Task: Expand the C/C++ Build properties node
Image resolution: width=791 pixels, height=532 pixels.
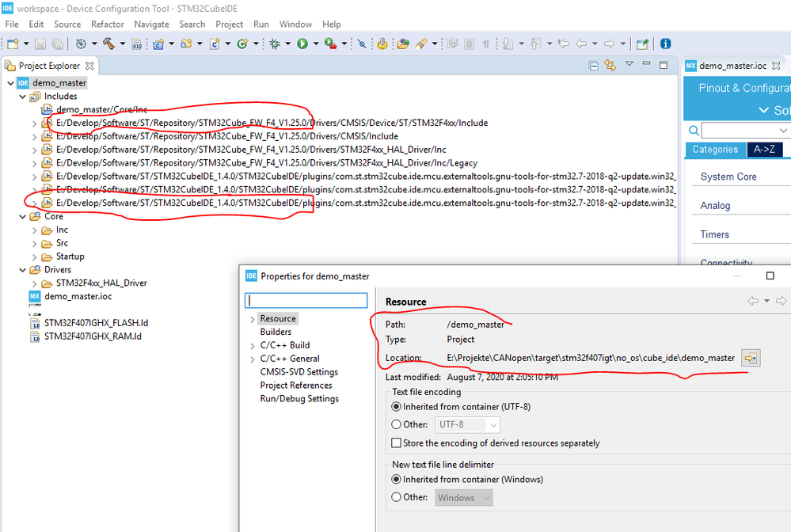Action: [x=253, y=346]
